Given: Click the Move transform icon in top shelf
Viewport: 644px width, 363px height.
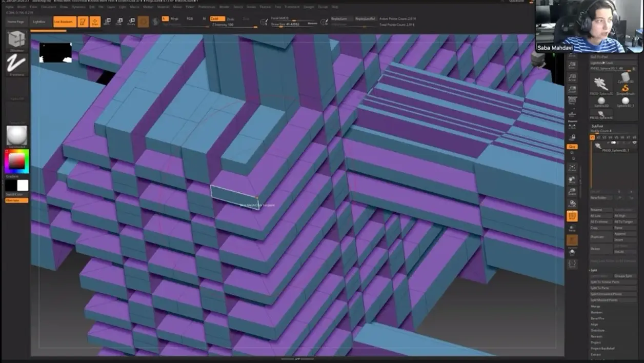Looking at the screenshot, I should pyautogui.click(x=107, y=22).
